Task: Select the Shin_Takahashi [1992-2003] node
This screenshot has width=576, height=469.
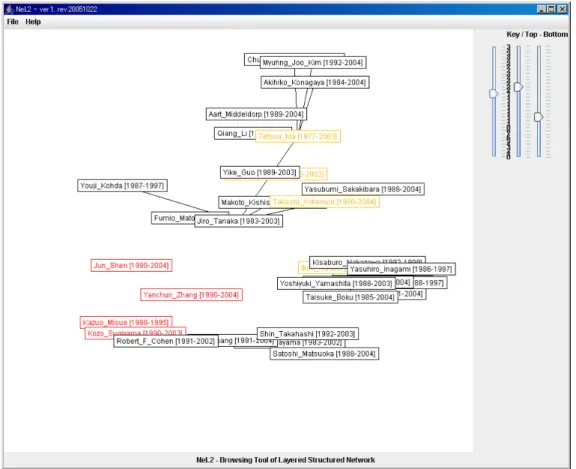Action: (x=307, y=333)
